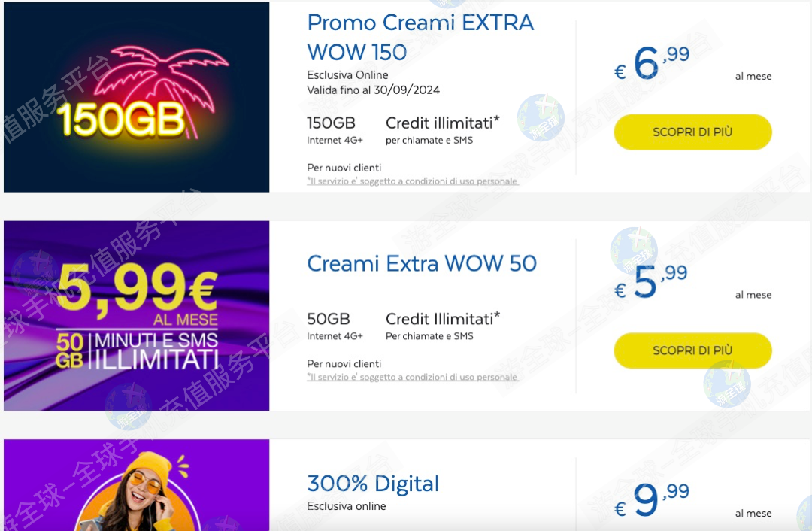Click the purple 5,99€ al mese banner
This screenshot has width=812, height=531.
136,316
